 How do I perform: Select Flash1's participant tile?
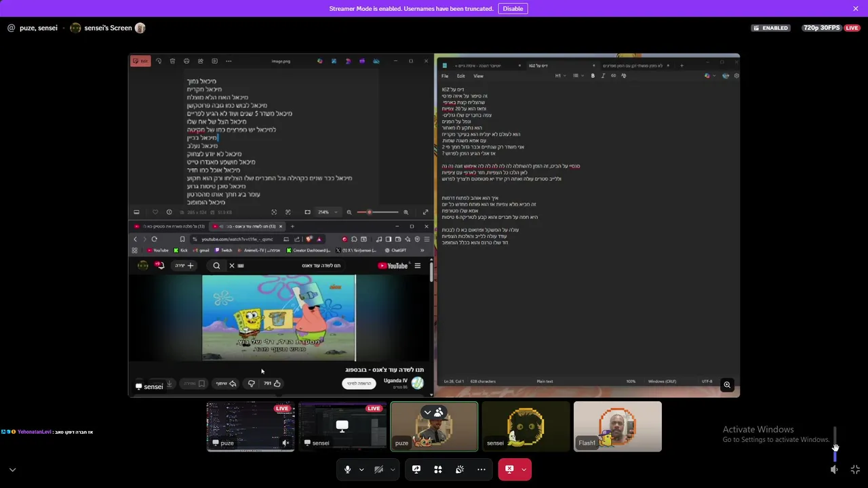click(617, 426)
